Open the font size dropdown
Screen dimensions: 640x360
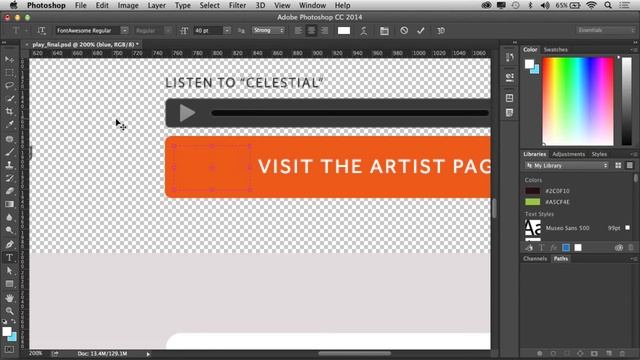(227, 31)
